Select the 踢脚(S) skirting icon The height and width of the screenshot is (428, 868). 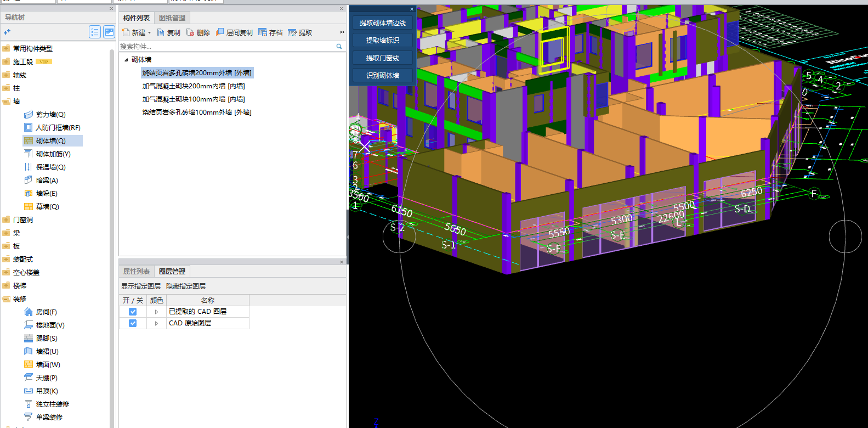[x=29, y=338]
